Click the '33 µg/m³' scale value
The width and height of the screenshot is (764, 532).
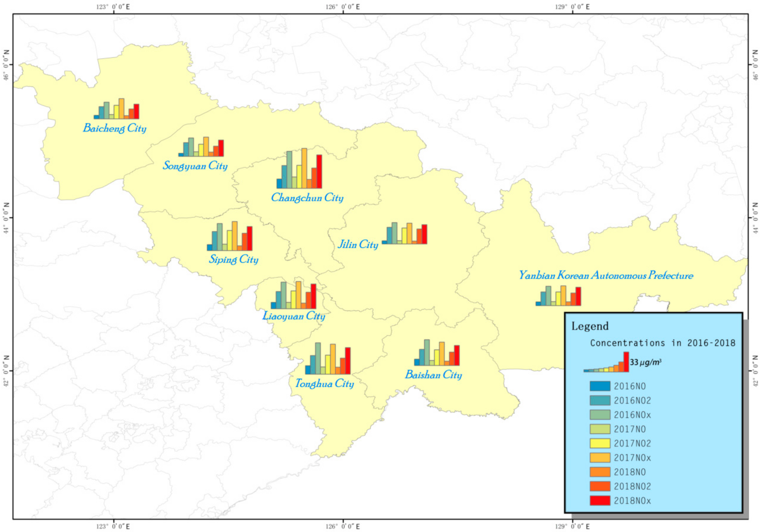(x=646, y=362)
